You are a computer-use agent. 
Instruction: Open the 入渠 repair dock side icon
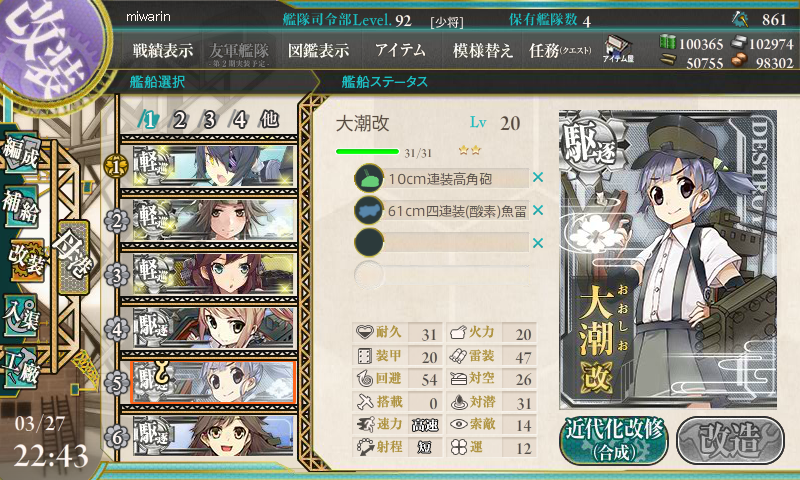(x=20, y=316)
